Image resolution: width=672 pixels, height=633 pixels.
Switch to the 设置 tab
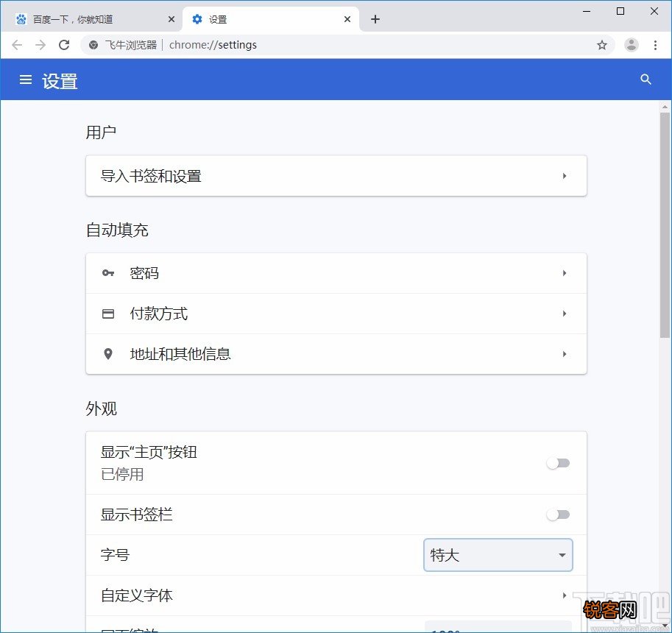(271, 19)
